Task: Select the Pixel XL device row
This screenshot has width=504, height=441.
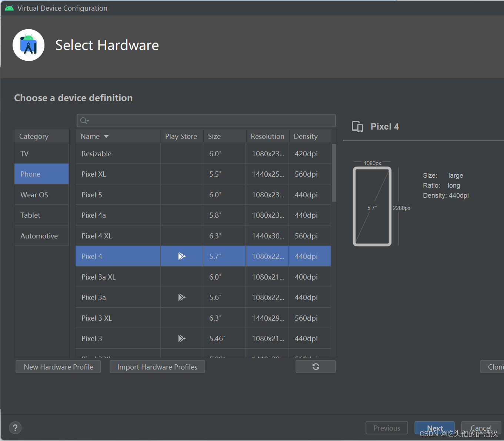Action: (x=203, y=174)
